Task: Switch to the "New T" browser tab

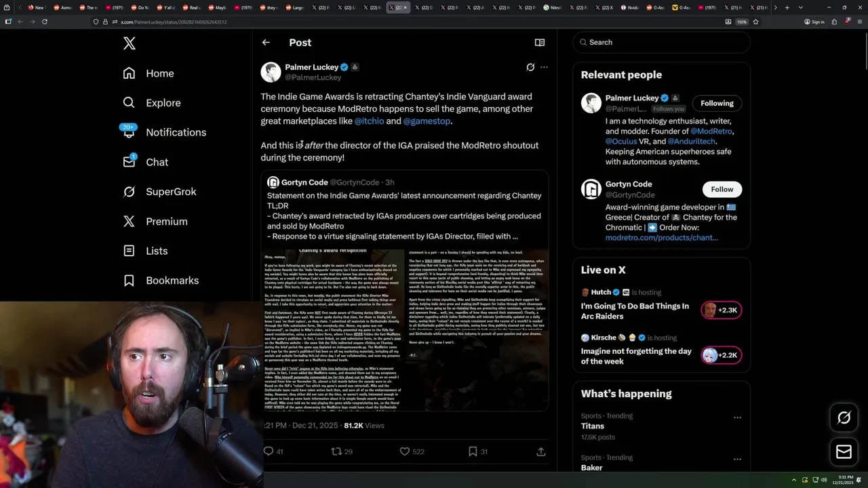Action: [x=36, y=7]
